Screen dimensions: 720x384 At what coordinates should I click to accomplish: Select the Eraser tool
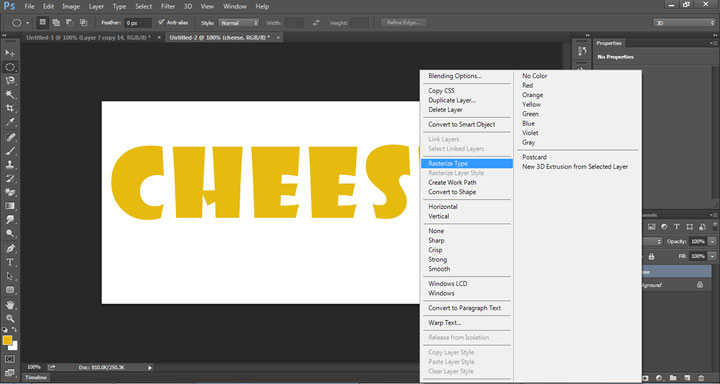click(10, 192)
